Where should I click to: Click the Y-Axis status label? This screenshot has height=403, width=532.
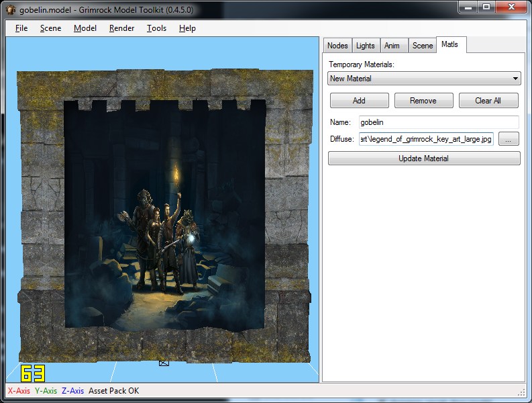tap(46, 391)
